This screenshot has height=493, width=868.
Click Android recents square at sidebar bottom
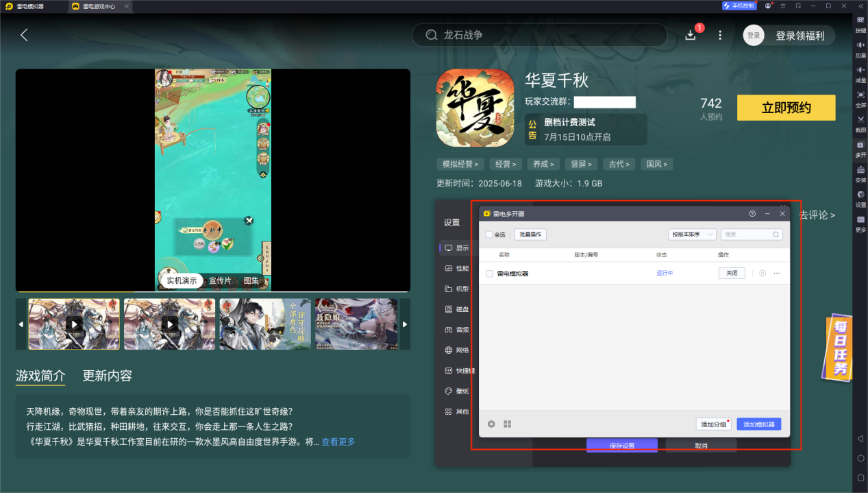(860, 477)
